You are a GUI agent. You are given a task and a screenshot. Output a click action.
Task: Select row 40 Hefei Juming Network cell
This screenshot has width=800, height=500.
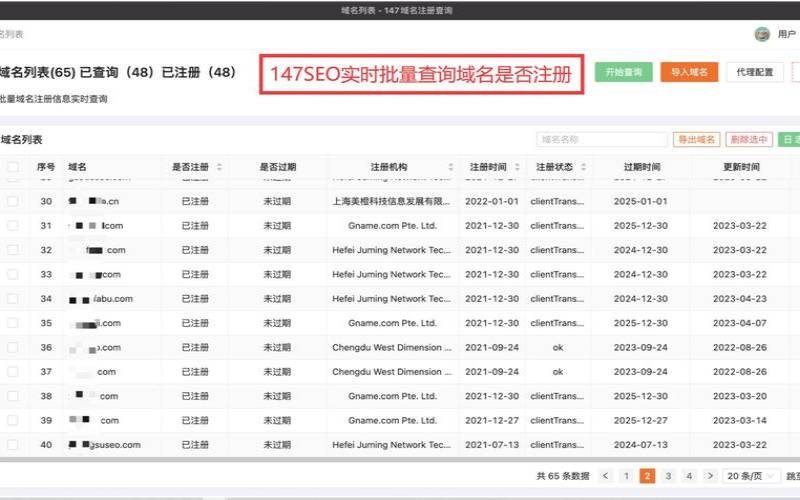coord(391,445)
